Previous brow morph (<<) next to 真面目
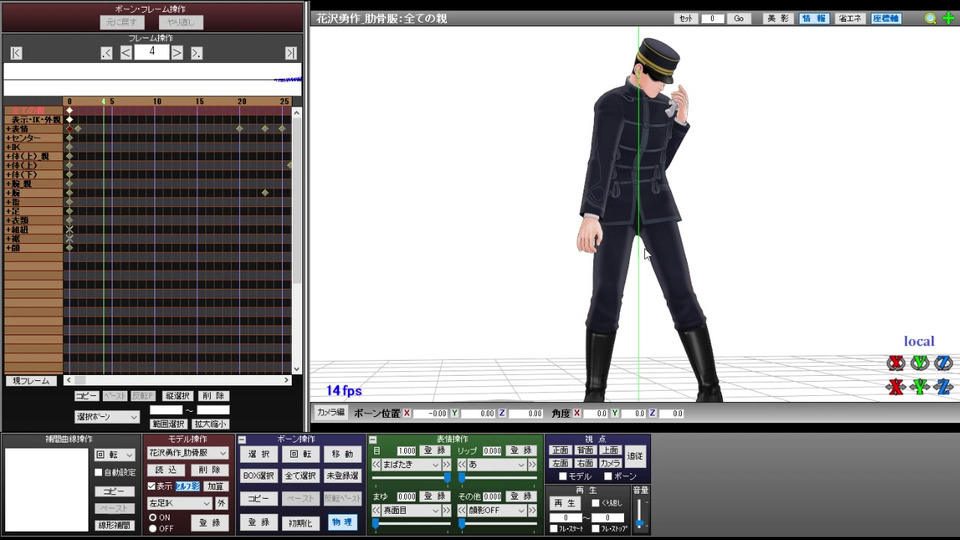Viewport: 960px width, 540px height. pos(377,510)
